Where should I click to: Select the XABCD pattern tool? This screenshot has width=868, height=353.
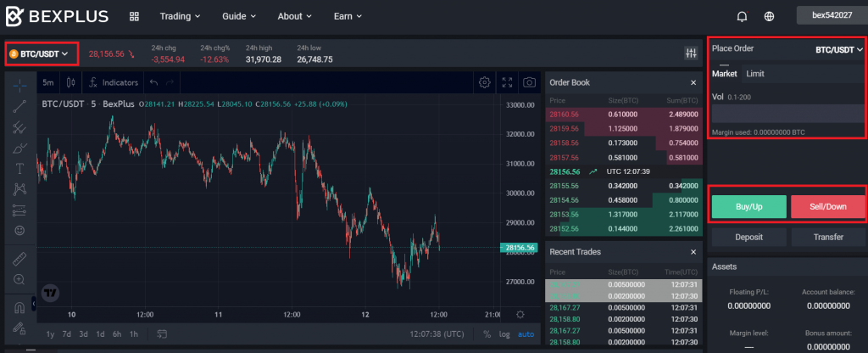tap(20, 189)
